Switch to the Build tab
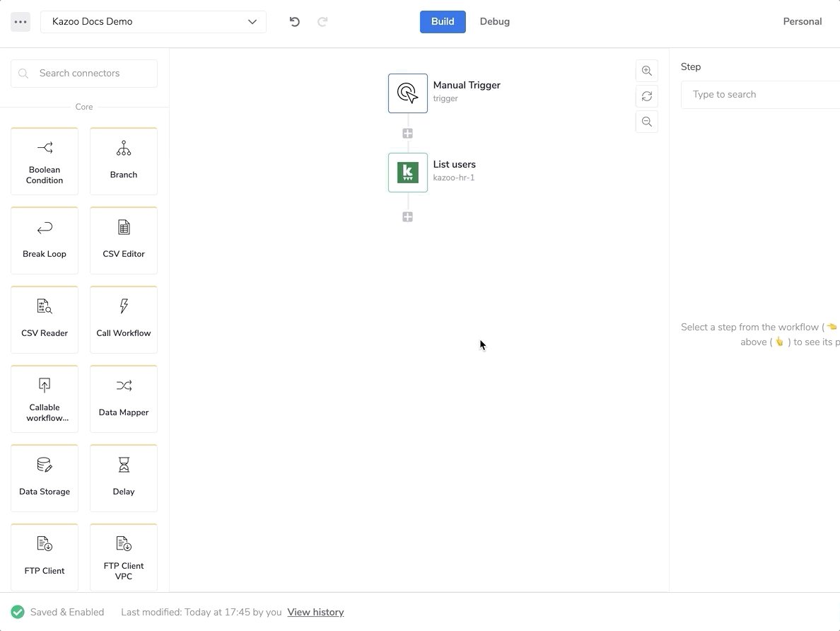Viewport: 840px width, 631px height. tap(443, 22)
